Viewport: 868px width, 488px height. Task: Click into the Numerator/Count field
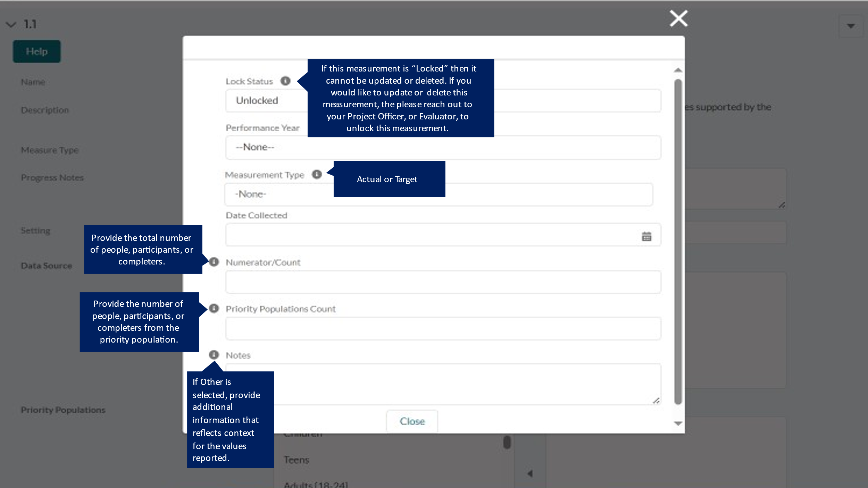[443, 282]
